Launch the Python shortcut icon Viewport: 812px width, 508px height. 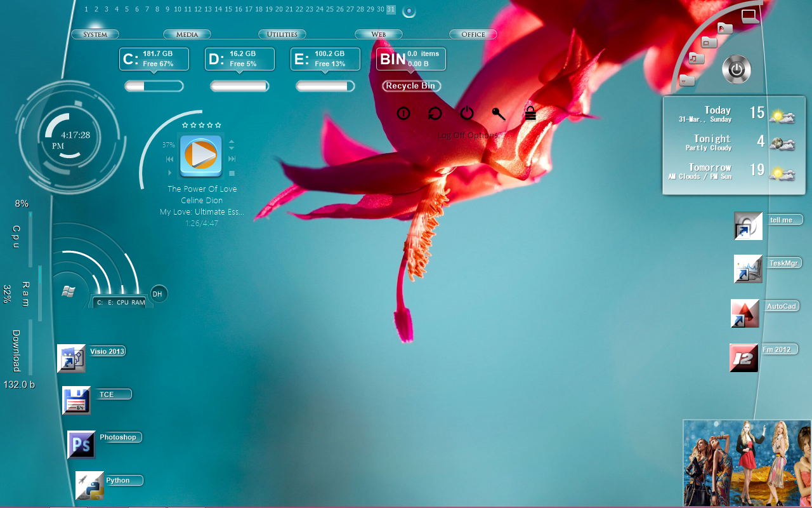click(x=90, y=486)
